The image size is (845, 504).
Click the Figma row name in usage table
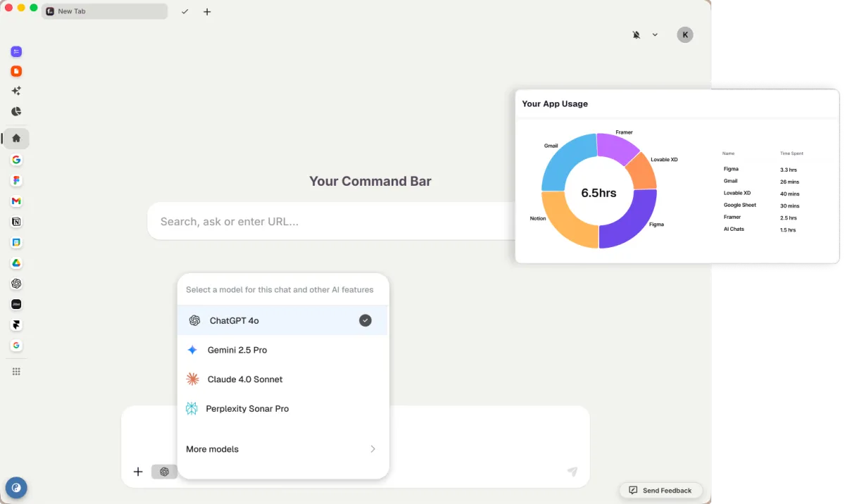click(x=731, y=169)
